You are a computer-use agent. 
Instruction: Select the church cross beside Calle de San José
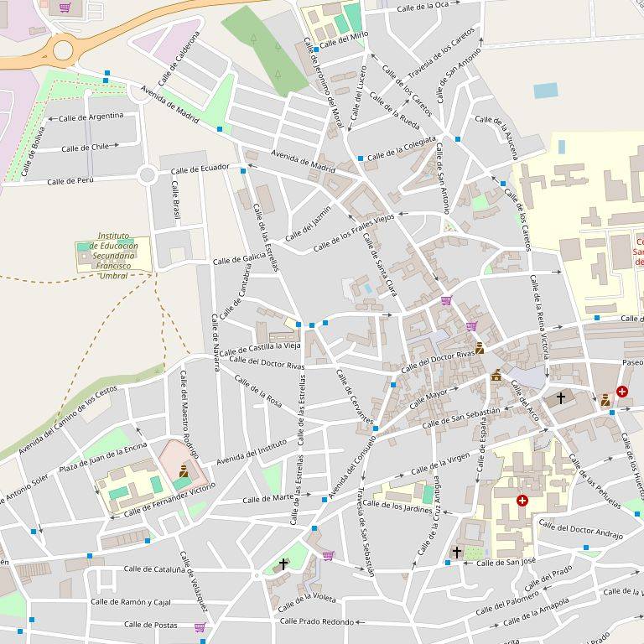tap(457, 552)
